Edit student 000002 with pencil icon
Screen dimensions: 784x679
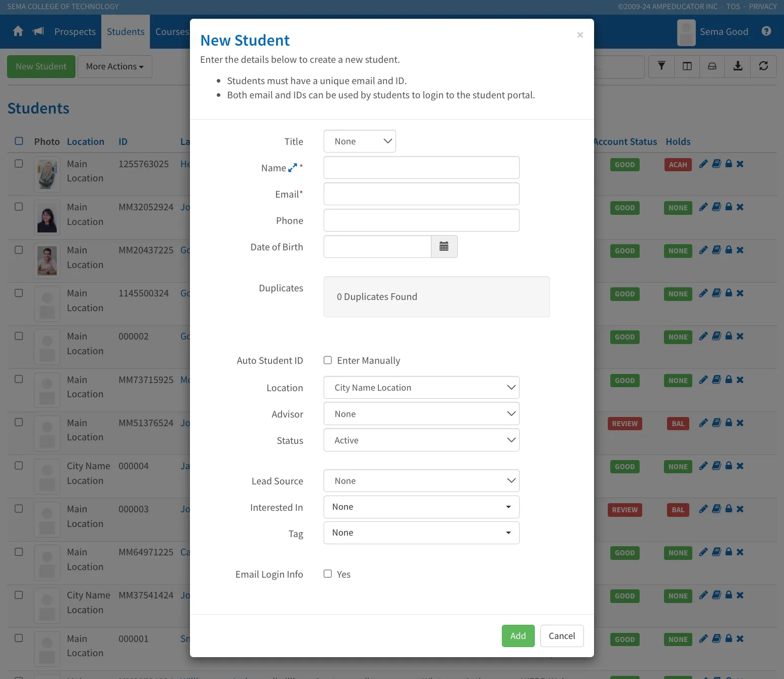703,336
